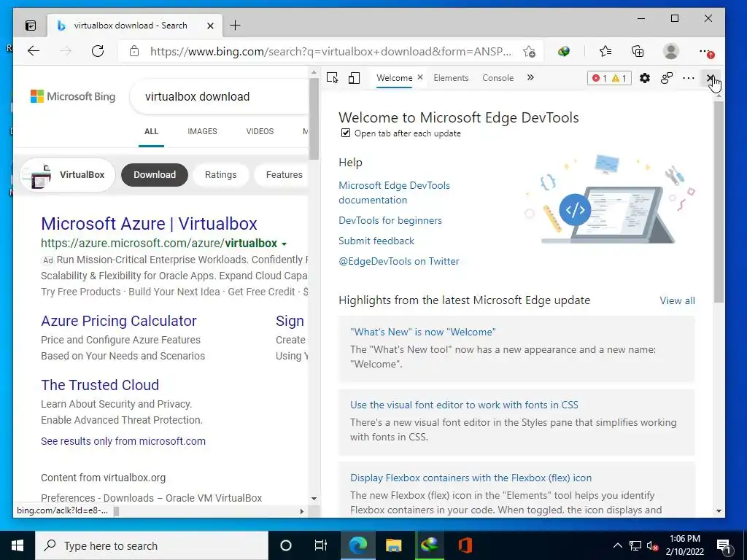Click the browser Back arrow
Screen dimensions: 747x560
tap(34, 51)
